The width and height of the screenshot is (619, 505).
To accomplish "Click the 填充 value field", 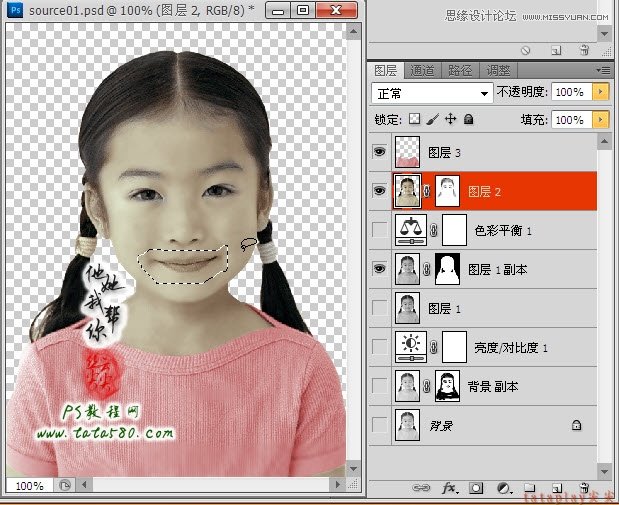I will [x=572, y=119].
